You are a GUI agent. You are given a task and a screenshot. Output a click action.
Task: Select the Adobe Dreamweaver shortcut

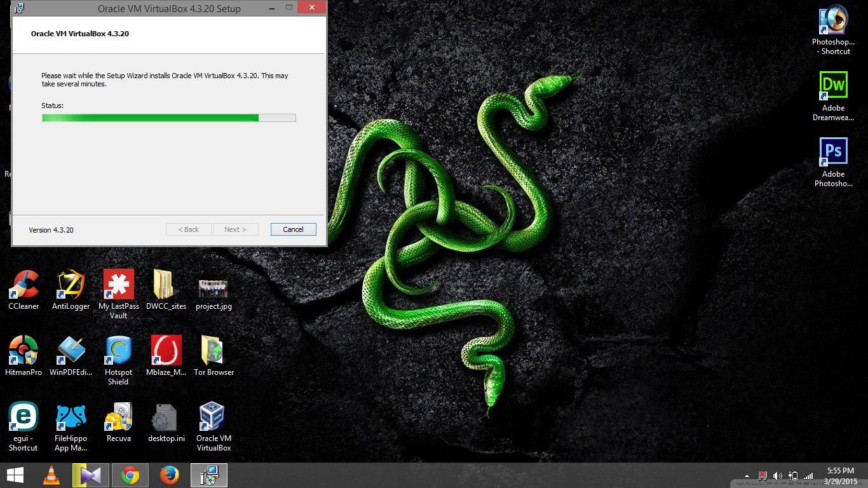[x=833, y=97]
